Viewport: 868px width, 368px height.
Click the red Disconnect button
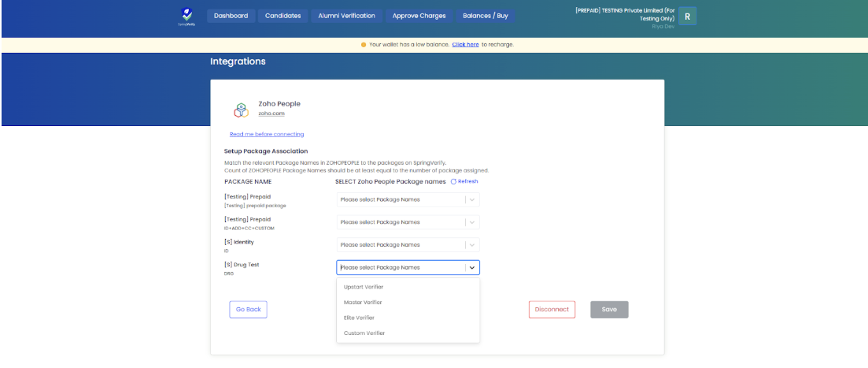pos(552,310)
